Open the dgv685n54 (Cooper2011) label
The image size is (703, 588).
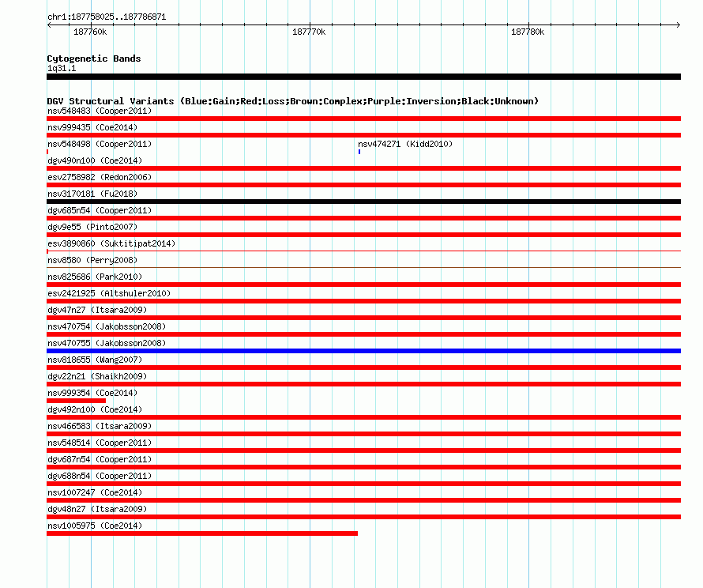click(100, 210)
